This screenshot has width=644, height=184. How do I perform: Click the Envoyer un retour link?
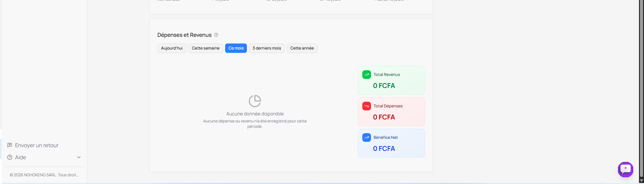click(37, 145)
